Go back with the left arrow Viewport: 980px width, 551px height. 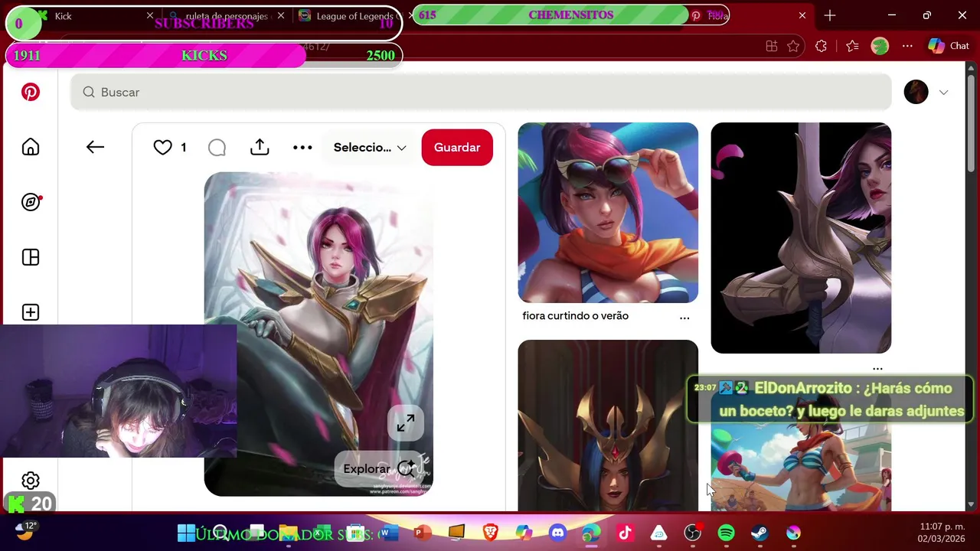point(95,147)
